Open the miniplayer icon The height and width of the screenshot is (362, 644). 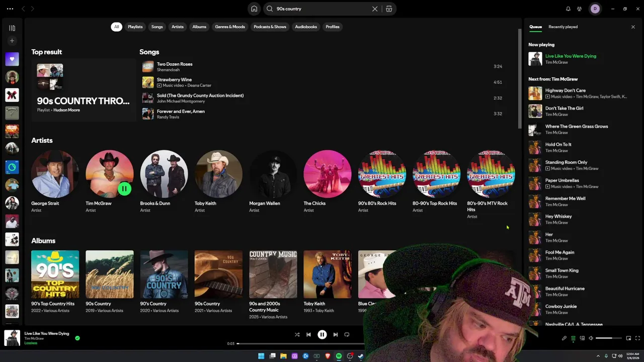(x=628, y=338)
